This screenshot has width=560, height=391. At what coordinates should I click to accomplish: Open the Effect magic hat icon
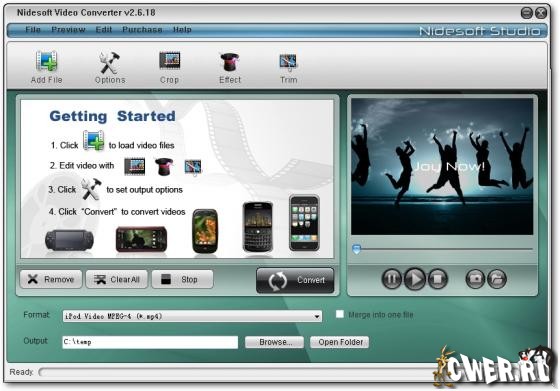230,62
